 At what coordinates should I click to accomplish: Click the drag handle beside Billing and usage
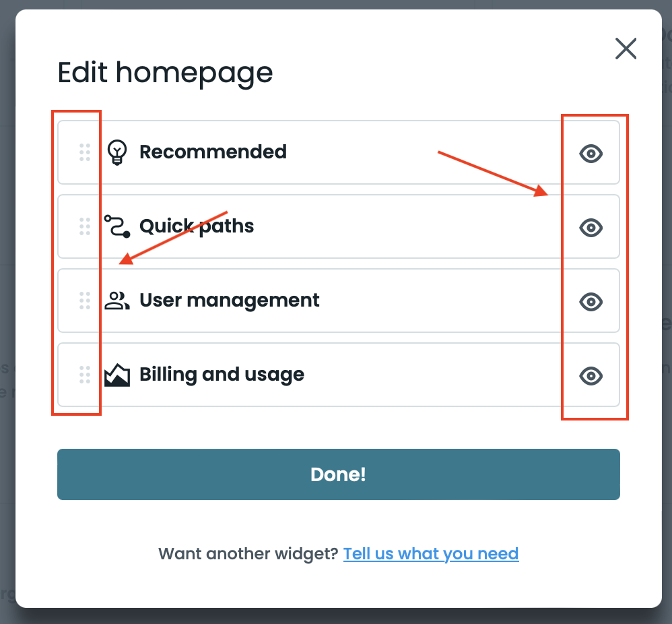(x=84, y=375)
